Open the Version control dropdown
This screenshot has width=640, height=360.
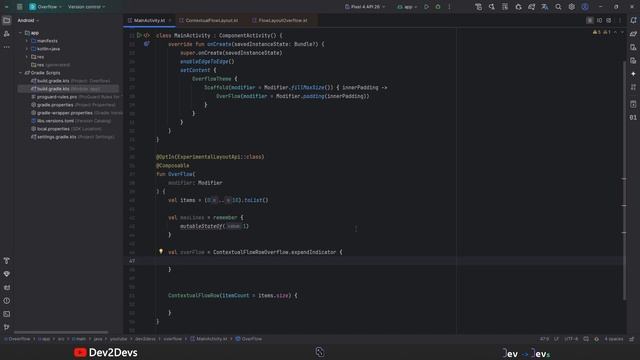coord(87,7)
